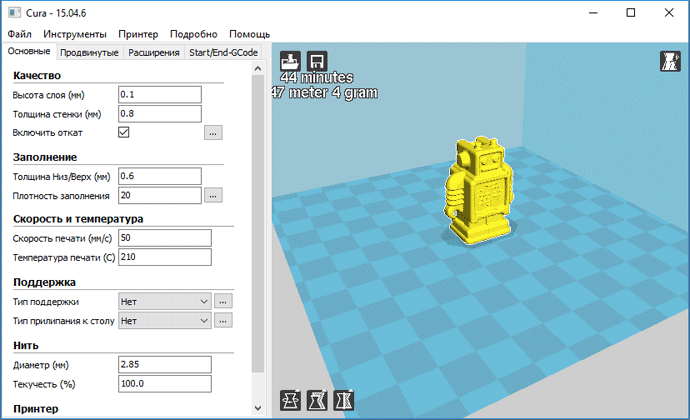The width and height of the screenshot is (690, 420).
Task: Maximize the Cura window
Action: tap(631, 13)
